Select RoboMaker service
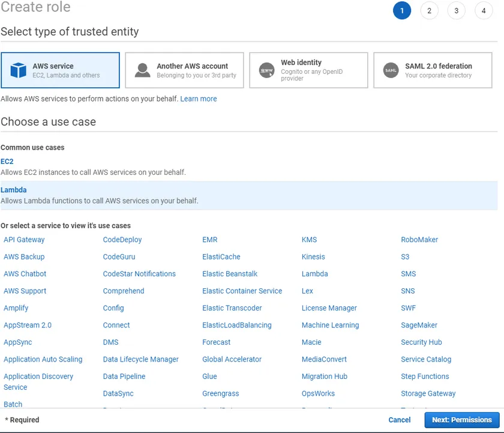Screen dimensions: 504x433 coord(419,240)
